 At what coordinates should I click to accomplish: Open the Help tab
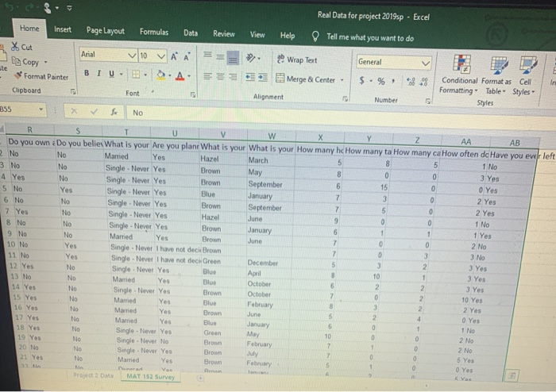tap(288, 36)
